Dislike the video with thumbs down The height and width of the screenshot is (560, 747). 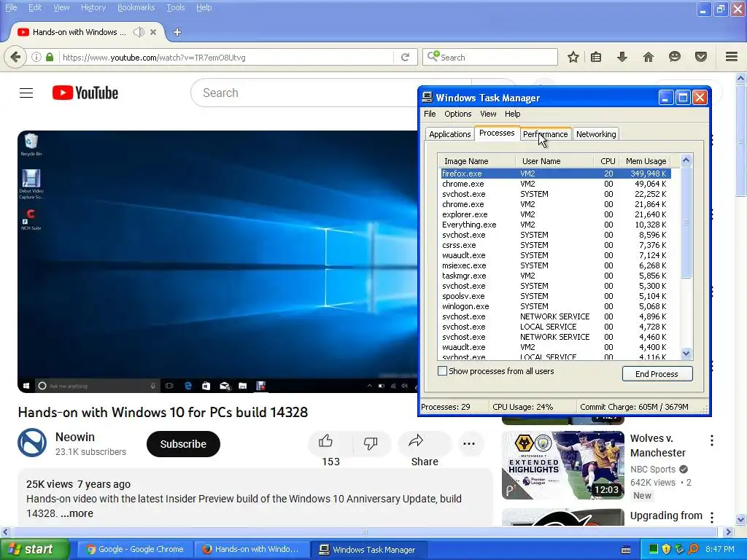(371, 443)
